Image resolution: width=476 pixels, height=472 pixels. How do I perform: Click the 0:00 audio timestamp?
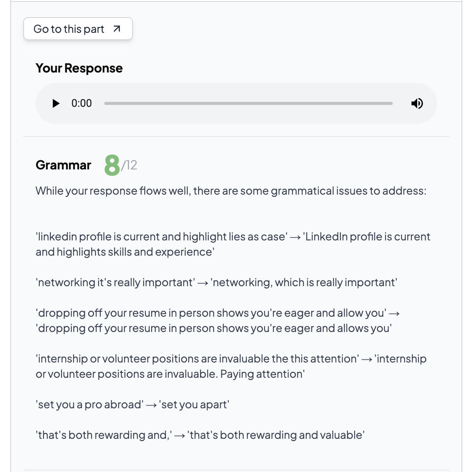81,103
